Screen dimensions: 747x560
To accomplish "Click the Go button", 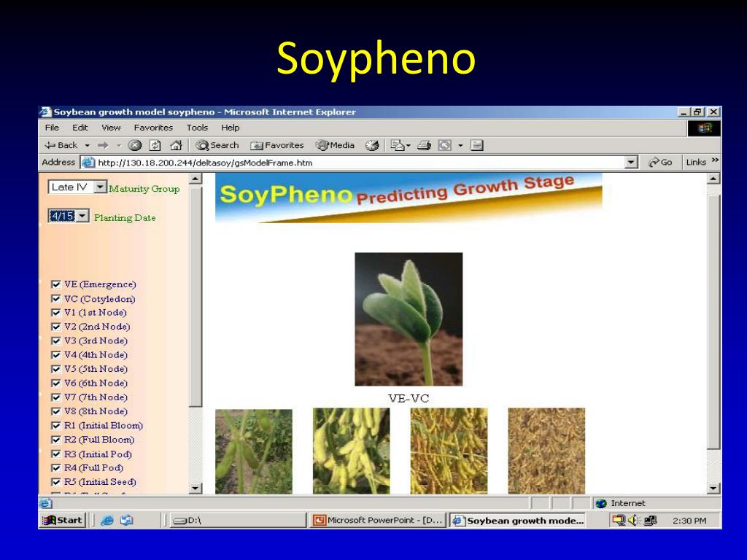I will point(660,163).
